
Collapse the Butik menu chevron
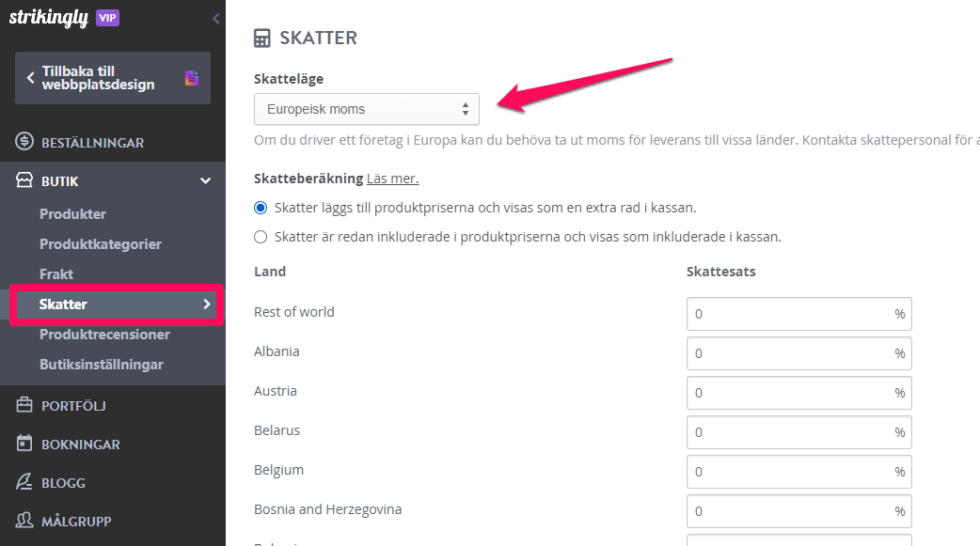(x=205, y=181)
